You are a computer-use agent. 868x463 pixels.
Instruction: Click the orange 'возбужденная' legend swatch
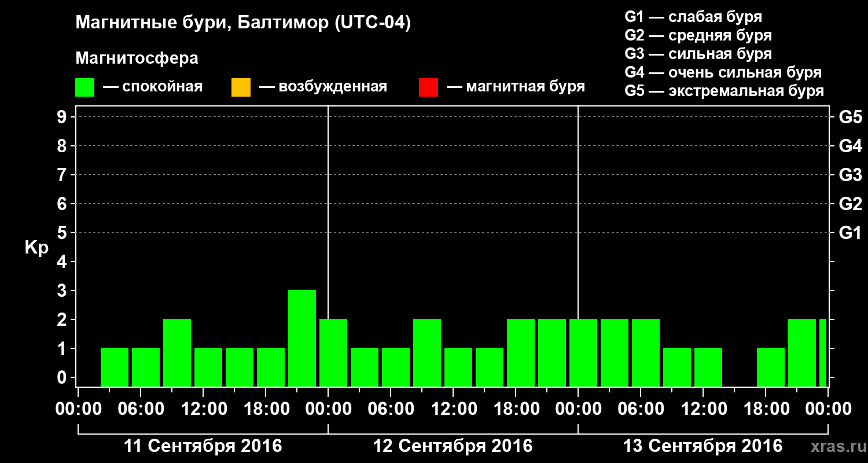241,87
